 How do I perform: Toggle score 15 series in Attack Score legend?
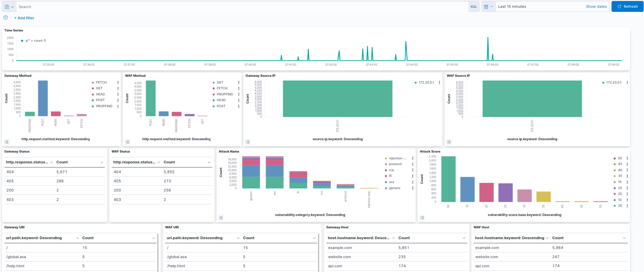point(620,182)
